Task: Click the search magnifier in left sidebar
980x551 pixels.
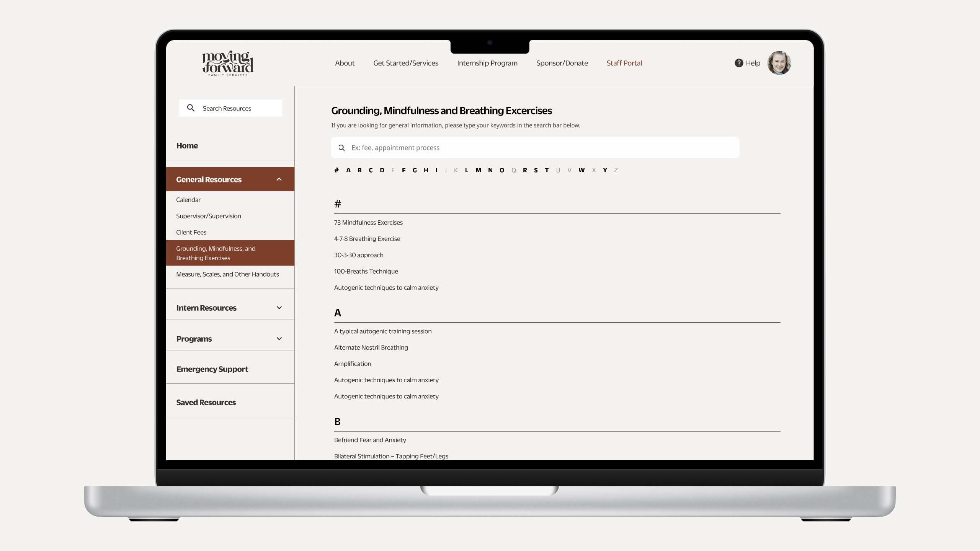Action: coord(191,108)
